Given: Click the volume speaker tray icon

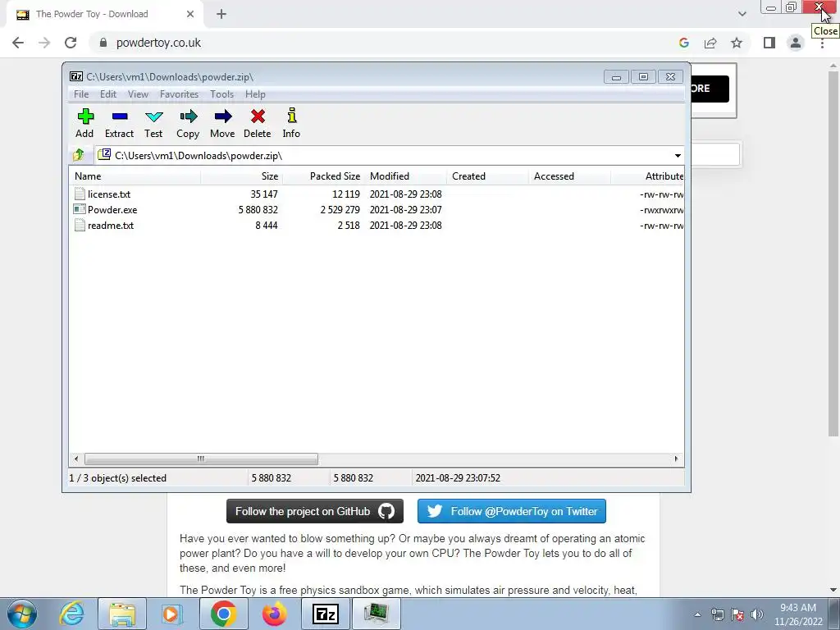Looking at the screenshot, I should click(756, 614).
